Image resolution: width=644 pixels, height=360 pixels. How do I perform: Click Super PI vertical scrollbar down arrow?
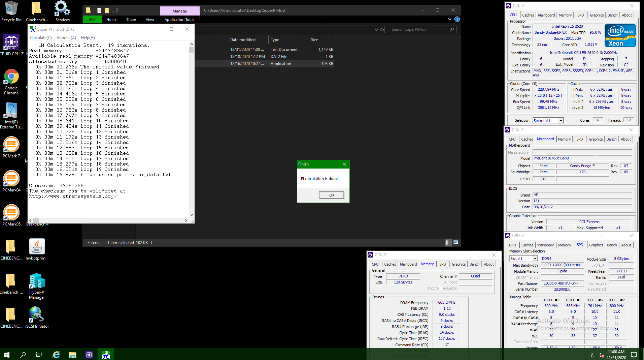tap(192, 215)
